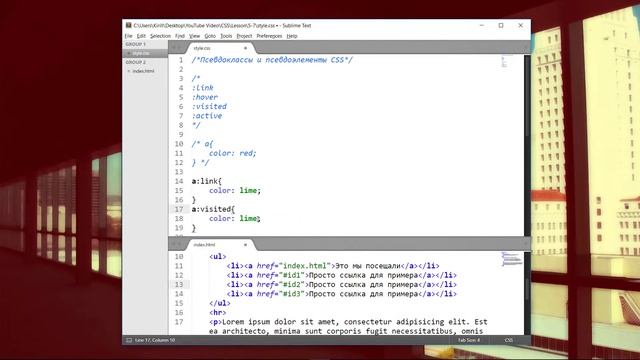Click the Sublime Text app icon in title bar
This screenshot has height=360, width=640.
pyautogui.click(x=129, y=25)
